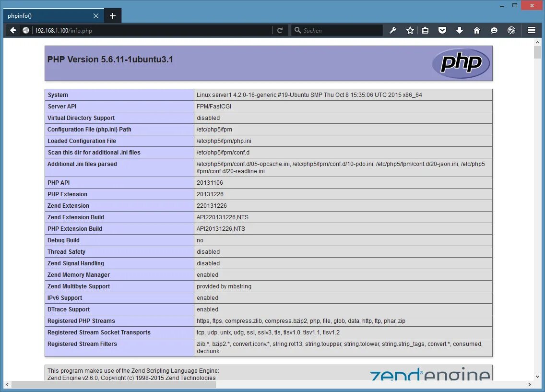
Task: Click the address bar with 192.168.1.100/info.php
Action: pos(151,30)
